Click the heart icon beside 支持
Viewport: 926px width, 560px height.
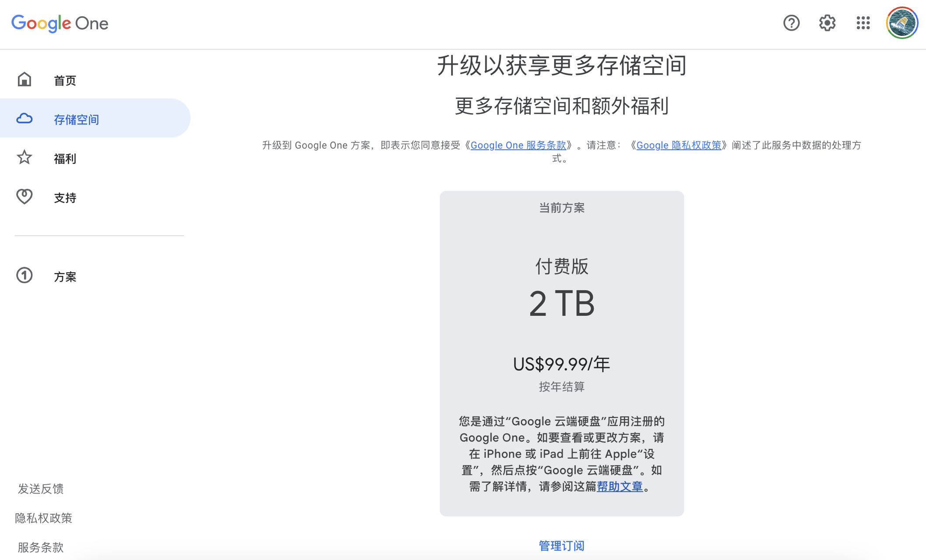(25, 196)
